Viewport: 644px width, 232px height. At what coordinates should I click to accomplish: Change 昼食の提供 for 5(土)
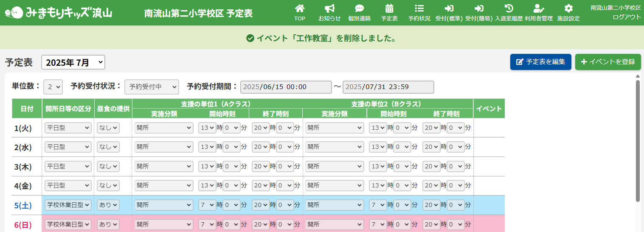click(108, 205)
